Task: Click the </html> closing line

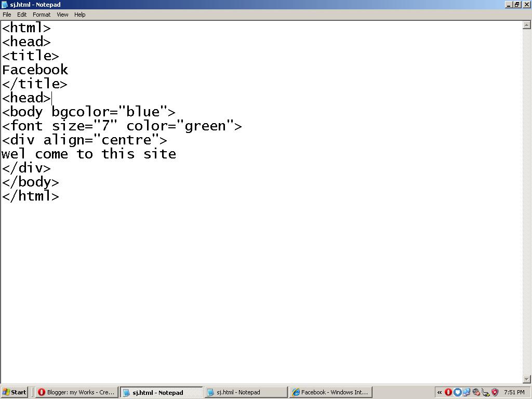Action: [x=31, y=196]
